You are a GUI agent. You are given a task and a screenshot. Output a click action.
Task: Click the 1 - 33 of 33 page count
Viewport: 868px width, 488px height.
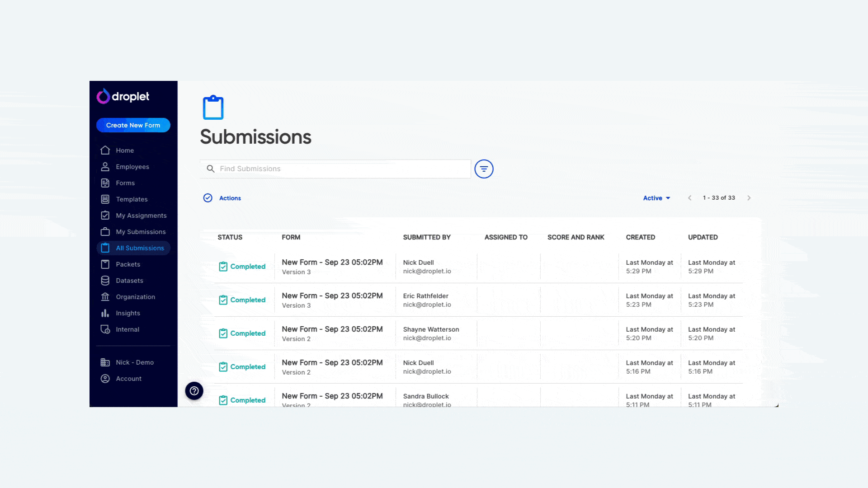point(719,198)
